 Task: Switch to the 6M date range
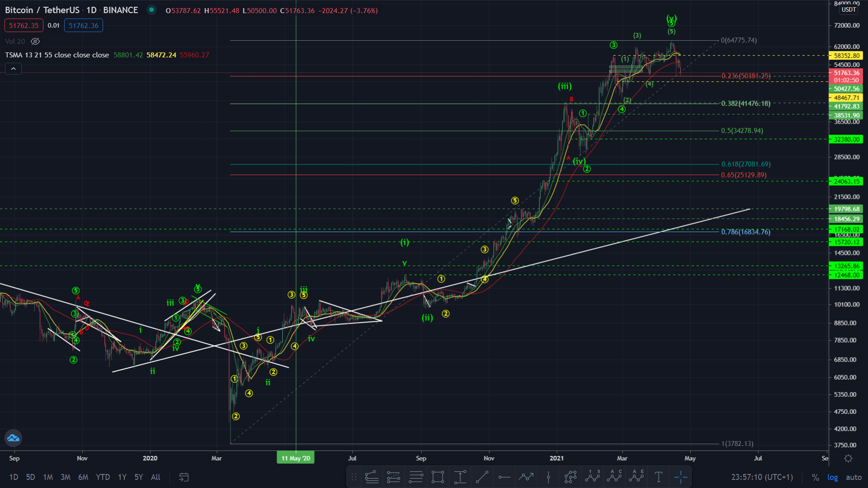tap(83, 477)
